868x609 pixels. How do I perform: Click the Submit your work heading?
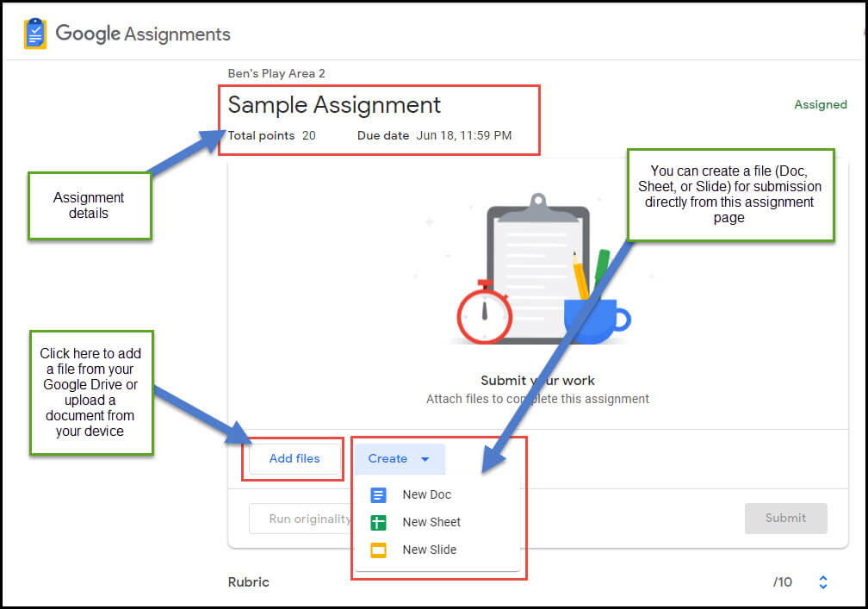[537, 381]
